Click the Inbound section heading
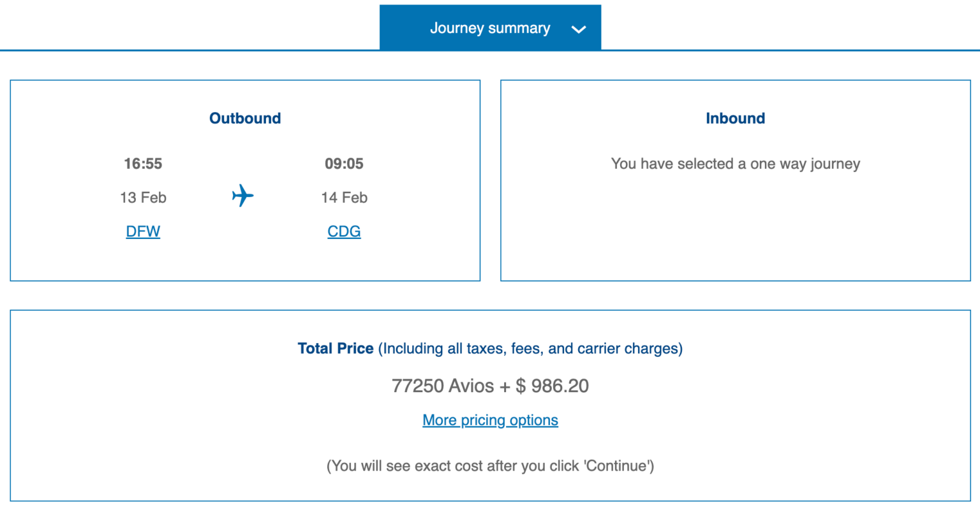 [x=735, y=118]
